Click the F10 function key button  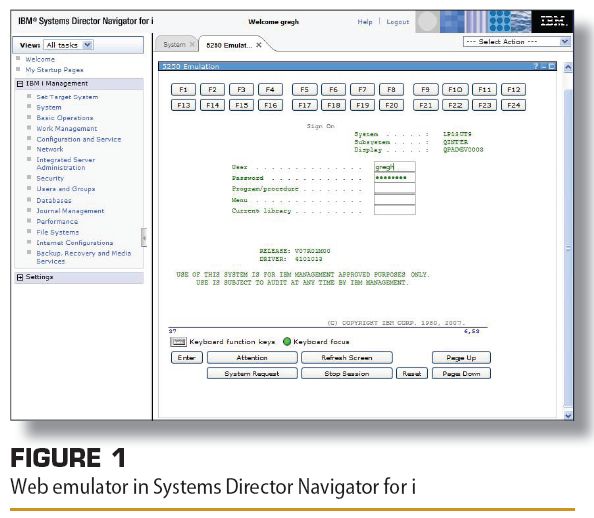455,89
